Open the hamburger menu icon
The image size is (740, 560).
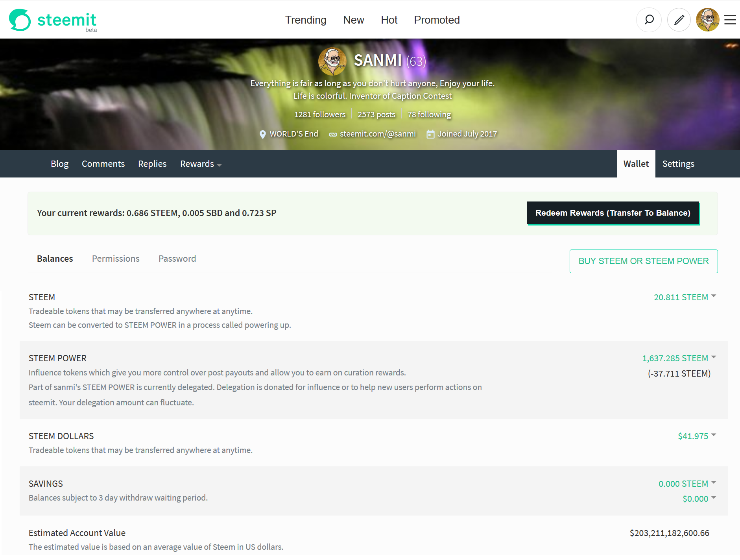730,20
